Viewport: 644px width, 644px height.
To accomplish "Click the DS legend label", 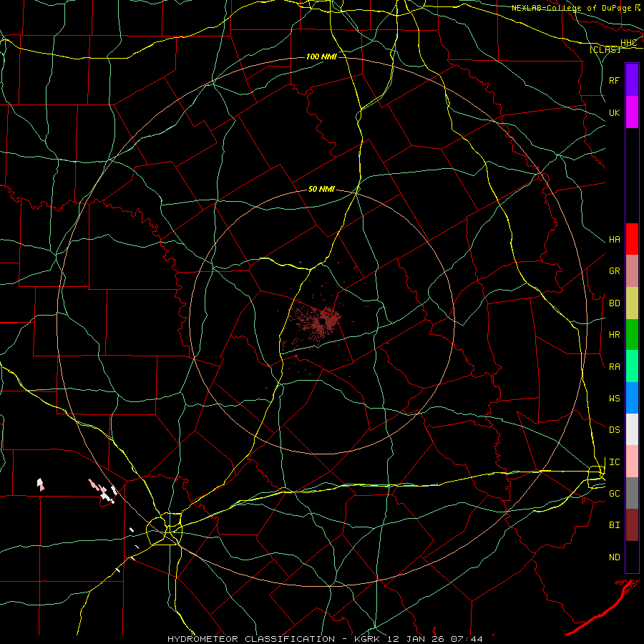I will click(614, 430).
